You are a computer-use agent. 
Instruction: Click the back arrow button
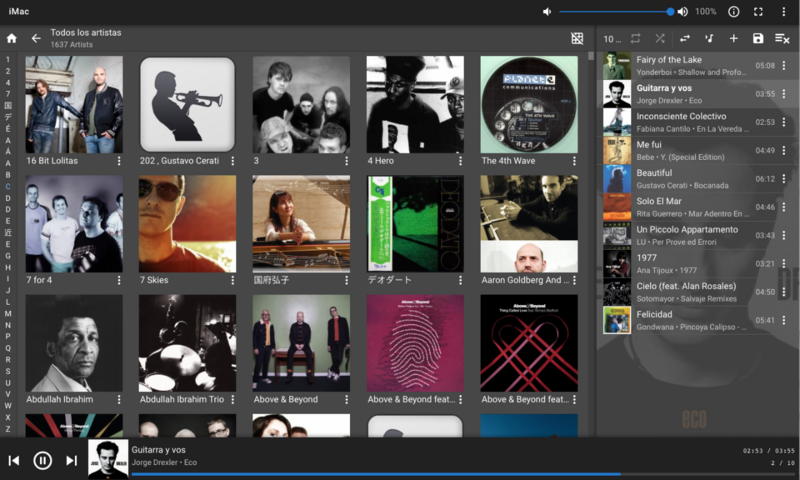pyautogui.click(x=36, y=38)
